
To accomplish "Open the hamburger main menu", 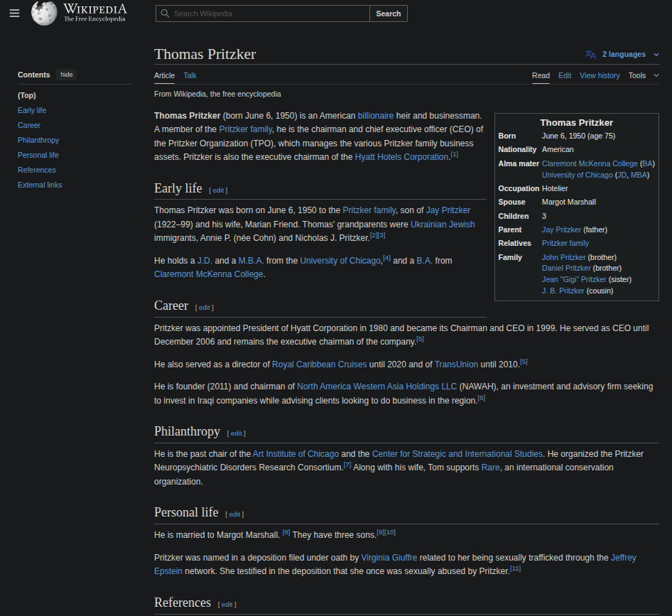I will point(15,13).
